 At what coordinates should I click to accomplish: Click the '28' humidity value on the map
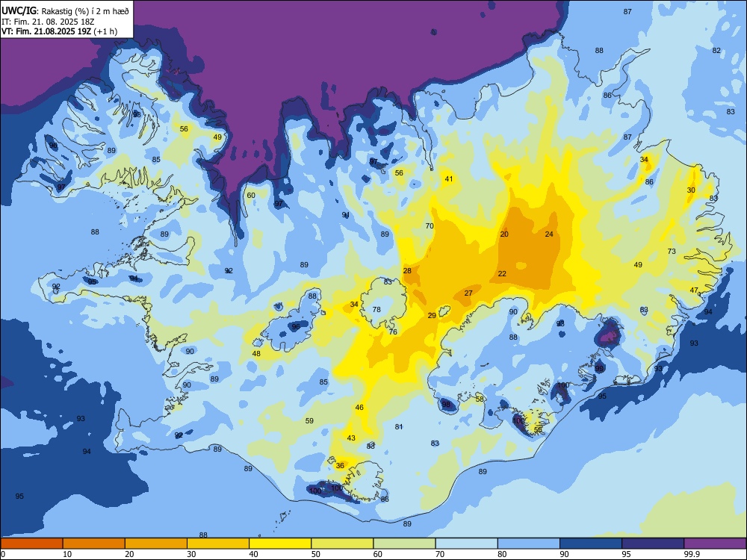407,271
